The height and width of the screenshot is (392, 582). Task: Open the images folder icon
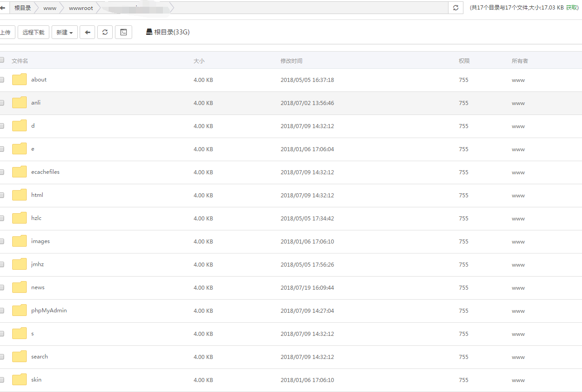pos(19,241)
